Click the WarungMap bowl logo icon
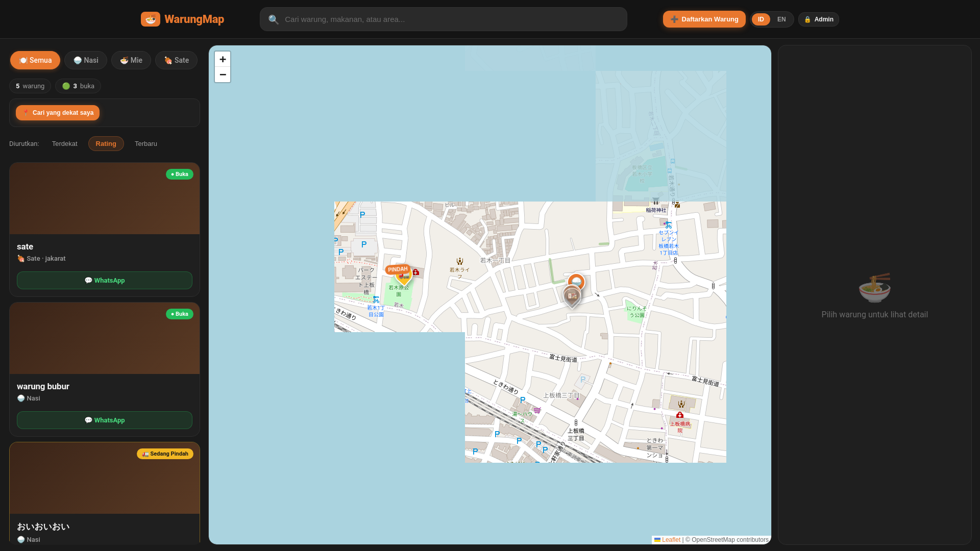980x551 pixels. coord(151,19)
